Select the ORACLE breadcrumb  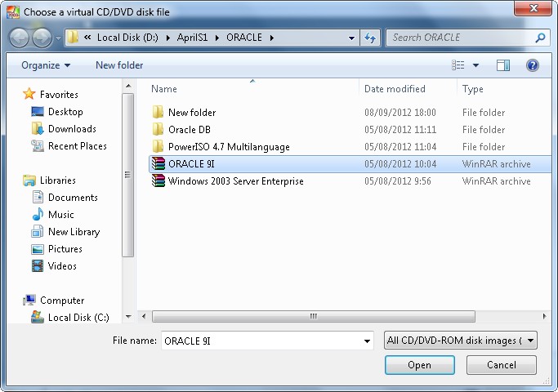pos(244,38)
